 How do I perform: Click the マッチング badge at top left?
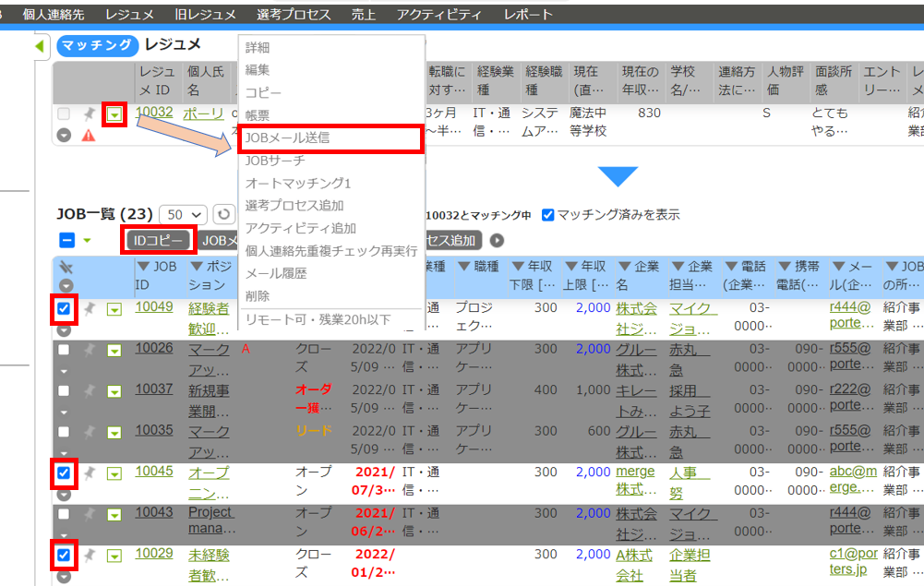coord(96,45)
